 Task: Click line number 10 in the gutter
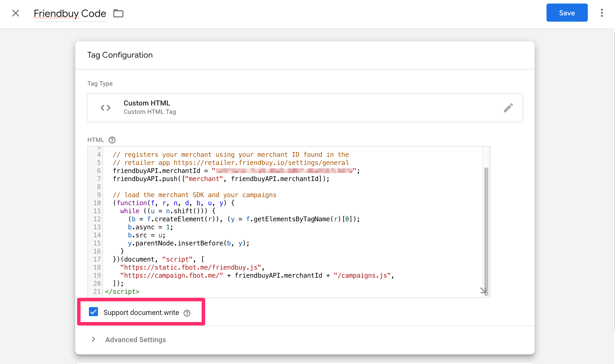point(97,203)
